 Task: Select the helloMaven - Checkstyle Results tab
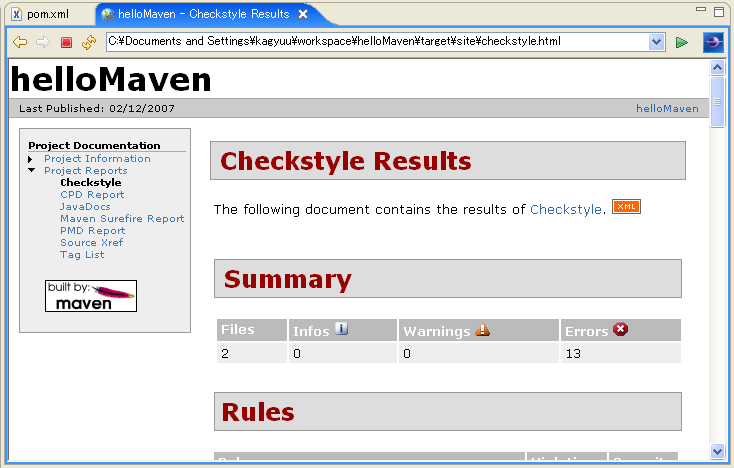[x=204, y=14]
